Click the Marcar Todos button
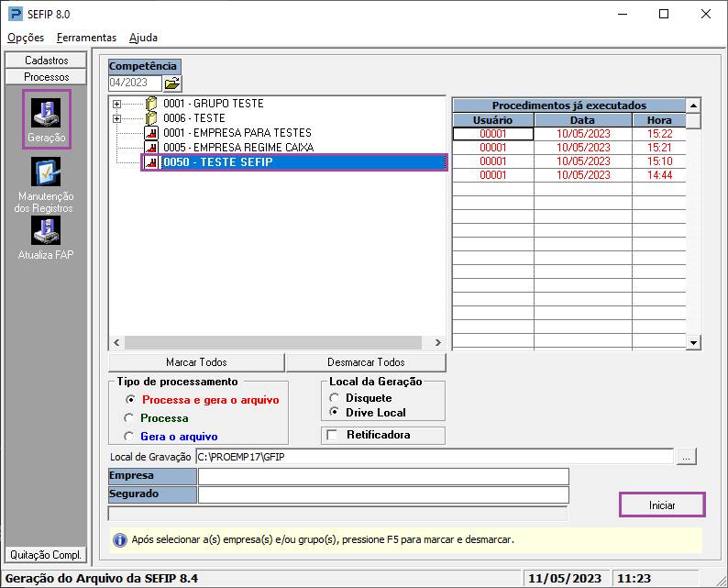728x588 pixels. pyautogui.click(x=196, y=362)
